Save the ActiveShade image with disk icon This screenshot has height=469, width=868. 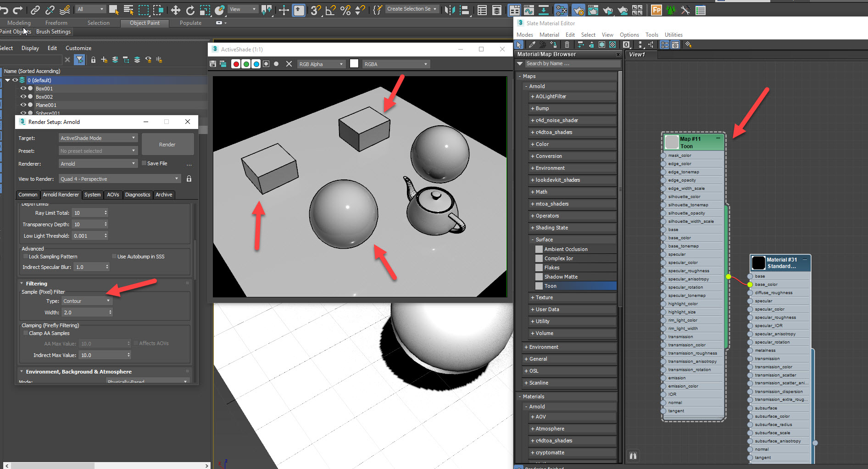coord(213,64)
